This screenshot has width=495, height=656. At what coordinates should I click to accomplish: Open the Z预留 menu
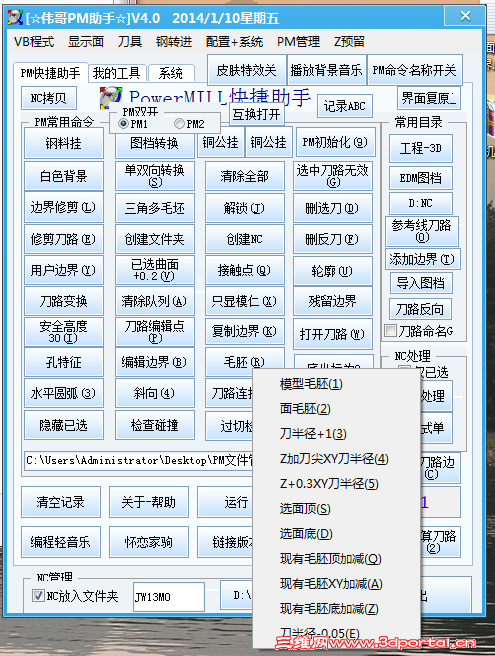coord(349,42)
